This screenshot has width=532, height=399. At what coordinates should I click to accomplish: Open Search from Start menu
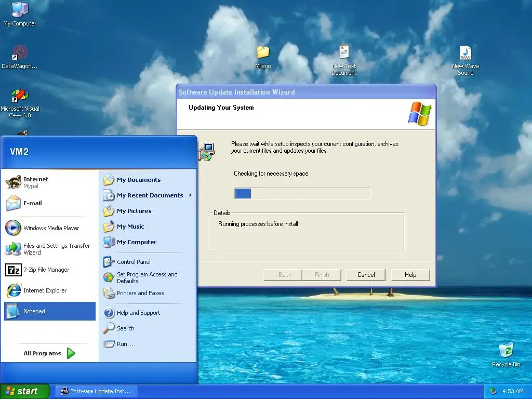[x=148, y=328]
